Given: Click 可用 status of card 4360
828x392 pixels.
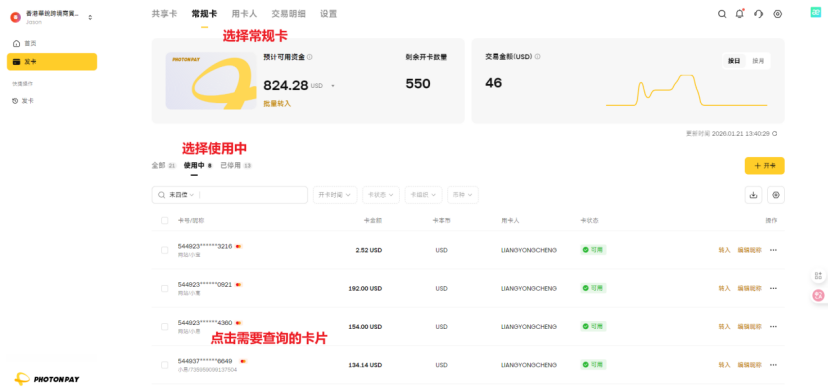Looking at the screenshot, I should point(593,326).
